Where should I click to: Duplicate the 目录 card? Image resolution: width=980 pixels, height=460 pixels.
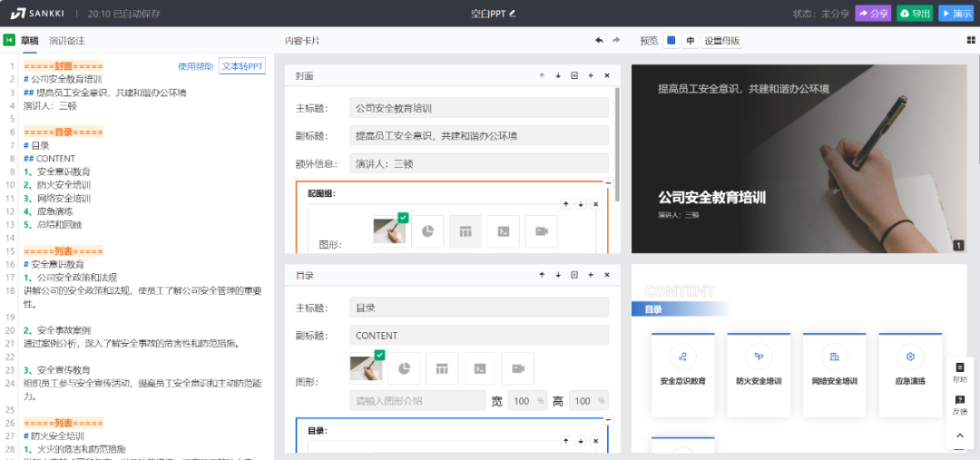click(x=574, y=275)
